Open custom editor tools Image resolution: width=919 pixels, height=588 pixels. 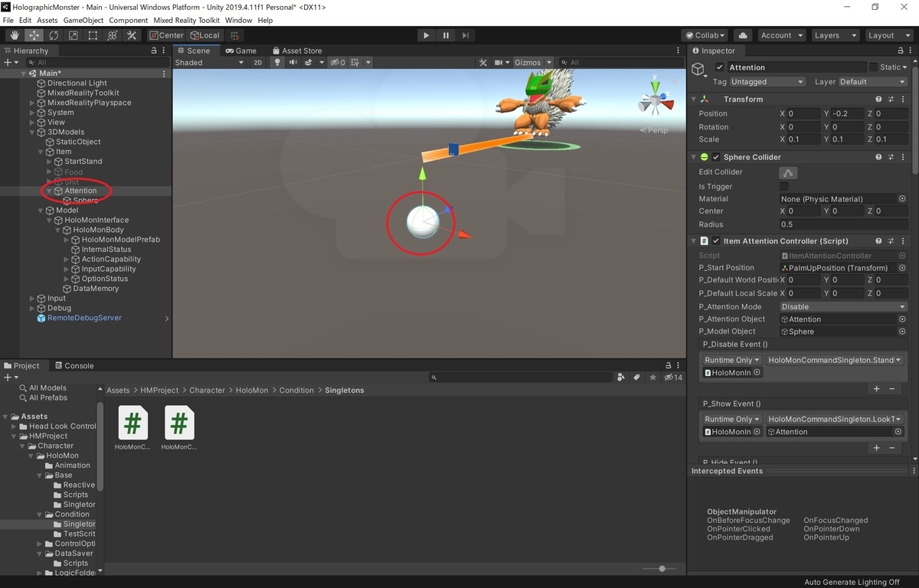132,35
